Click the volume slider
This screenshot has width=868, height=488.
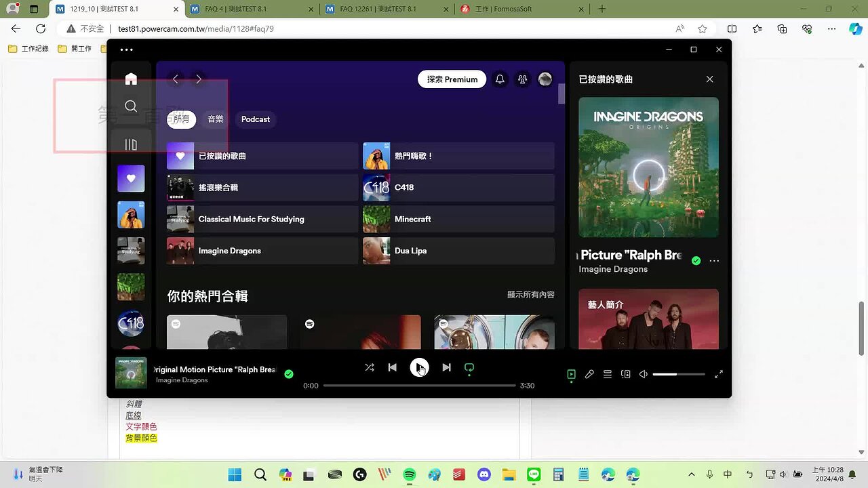pos(679,374)
